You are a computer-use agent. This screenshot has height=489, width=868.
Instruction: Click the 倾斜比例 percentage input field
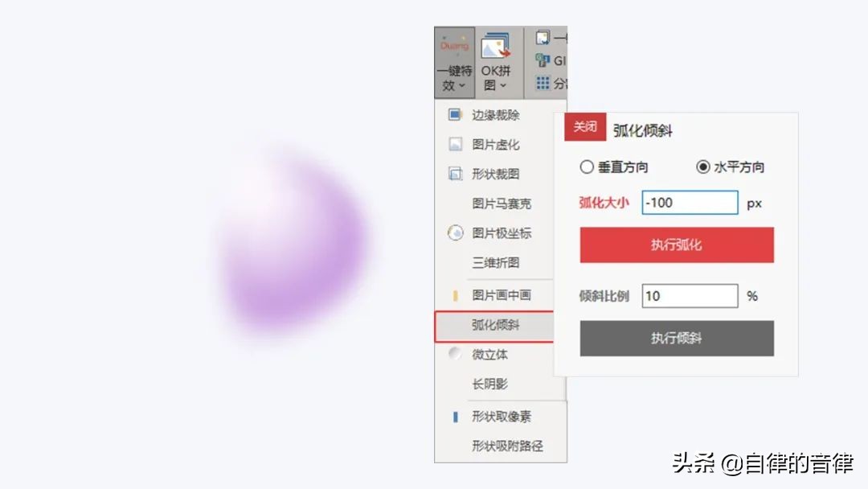tap(690, 296)
